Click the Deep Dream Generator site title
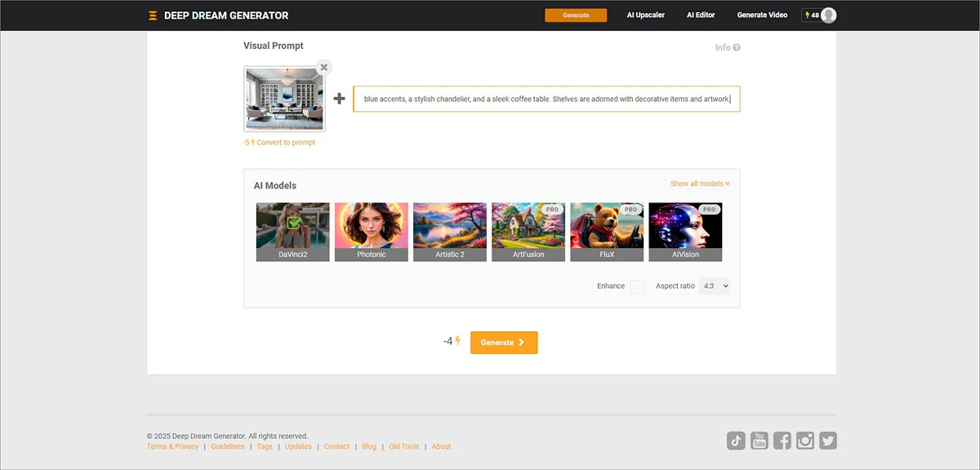The height and width of the screenshot is (470, 980). pyautogui.click(x=226, y=16)
